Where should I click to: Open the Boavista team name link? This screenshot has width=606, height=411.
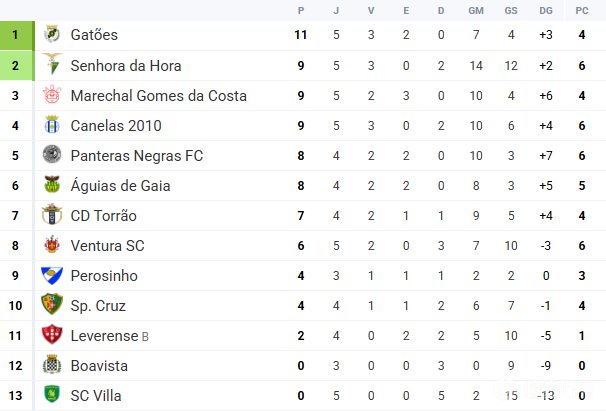[x=100, y=366]
